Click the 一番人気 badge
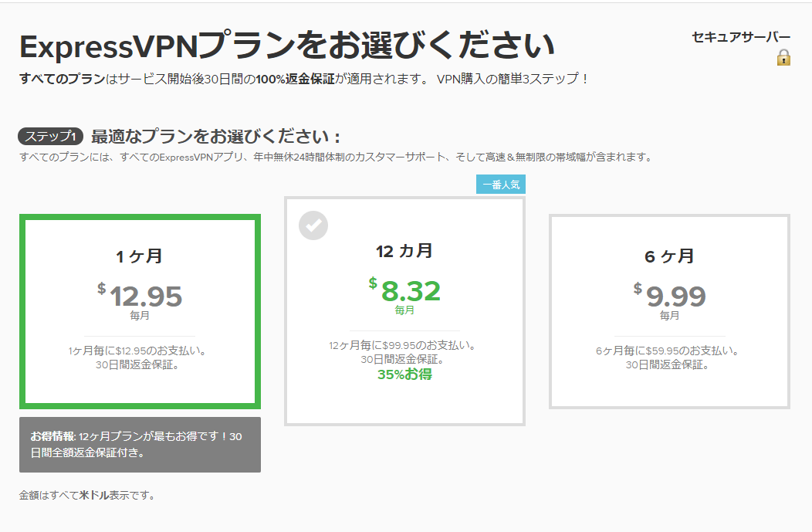This screenshot has width=812, height=532. pos(501,185)
